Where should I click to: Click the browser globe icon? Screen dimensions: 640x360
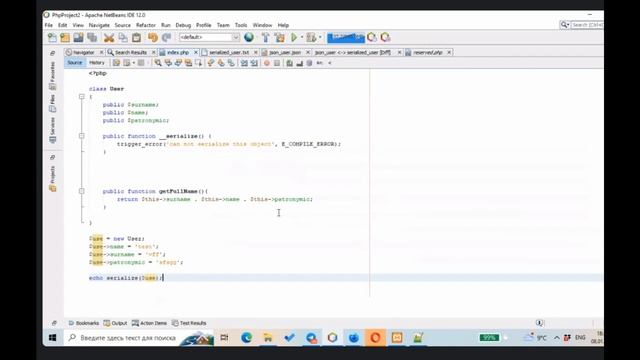(x=249, y=38)
